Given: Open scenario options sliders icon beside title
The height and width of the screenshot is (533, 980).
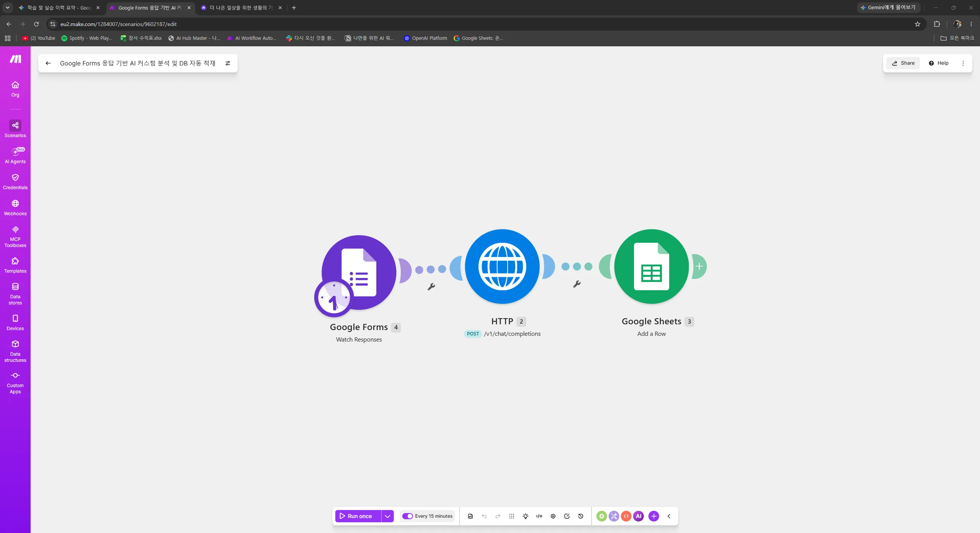Looking at the screenshot, I should click(228, 63).
